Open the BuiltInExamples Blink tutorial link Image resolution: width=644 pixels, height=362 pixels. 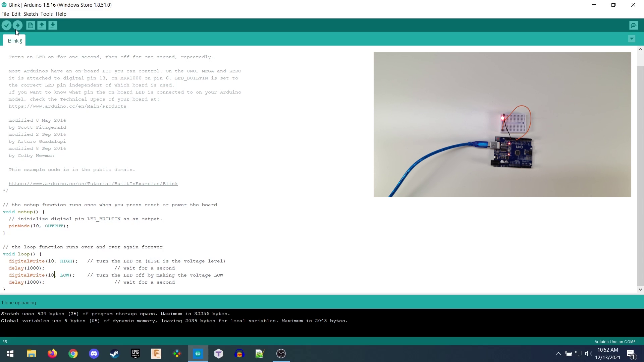click(93, 183)
